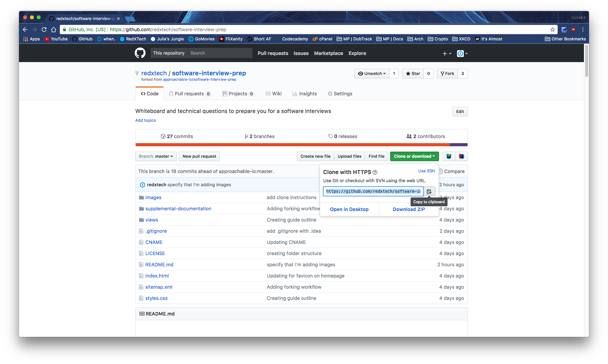Copy clone URL to clipboard icon
The height and width of the screenshot is (364, 608).
click(429, 191)
